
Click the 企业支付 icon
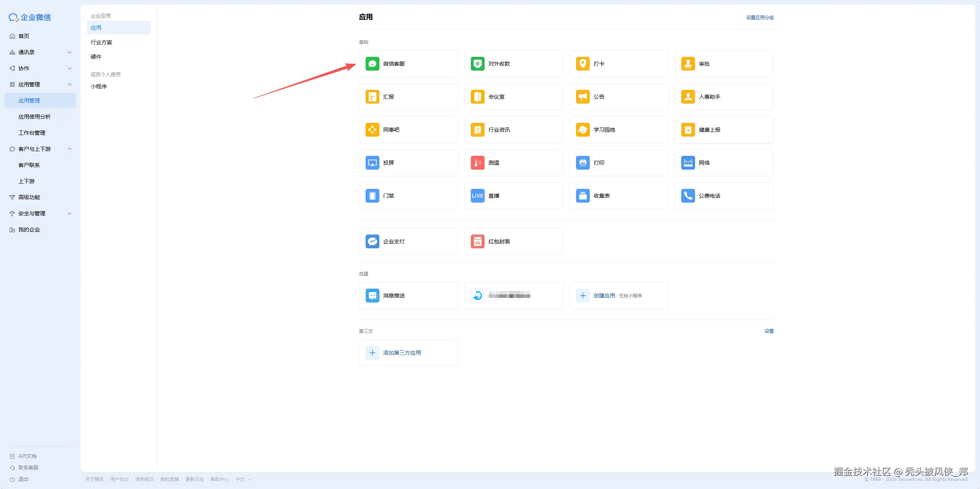coord(372,241)
